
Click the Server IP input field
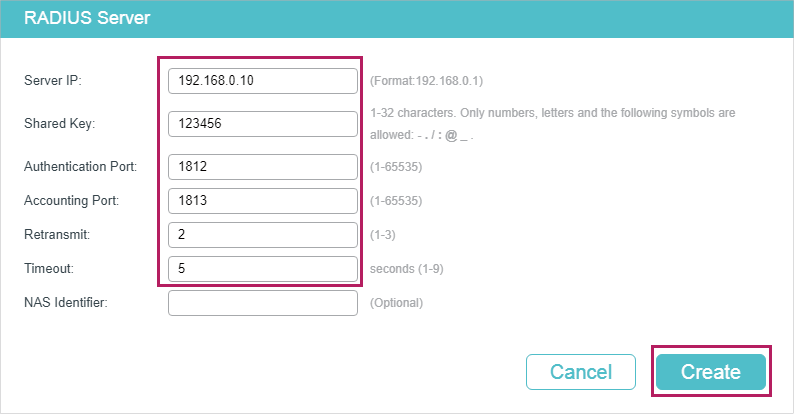263,81
